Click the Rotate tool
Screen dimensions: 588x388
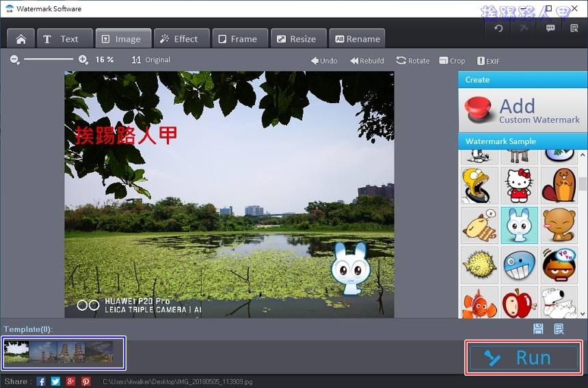(412, 61)
